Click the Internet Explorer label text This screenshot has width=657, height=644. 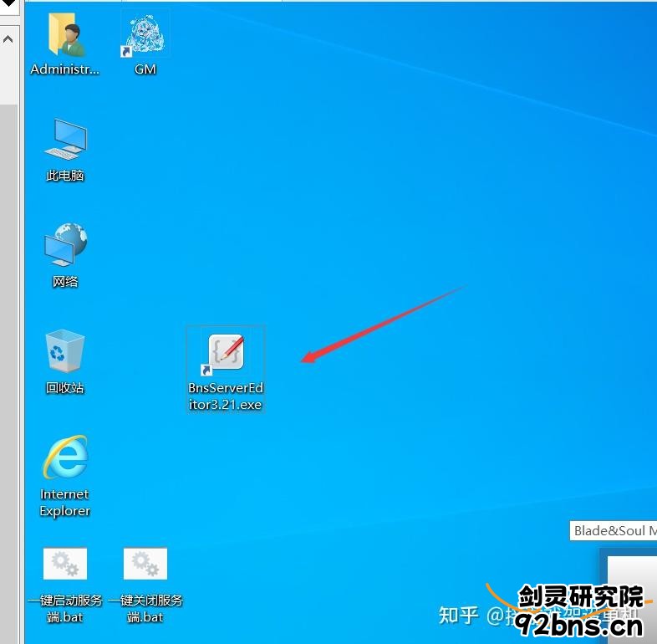pyautogui.click(x=65, y=503)
